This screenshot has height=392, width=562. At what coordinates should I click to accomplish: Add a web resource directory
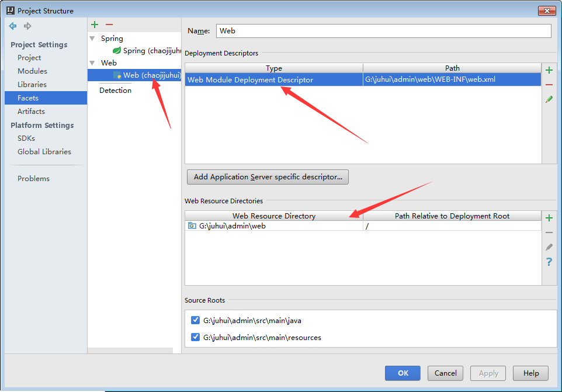549,218
